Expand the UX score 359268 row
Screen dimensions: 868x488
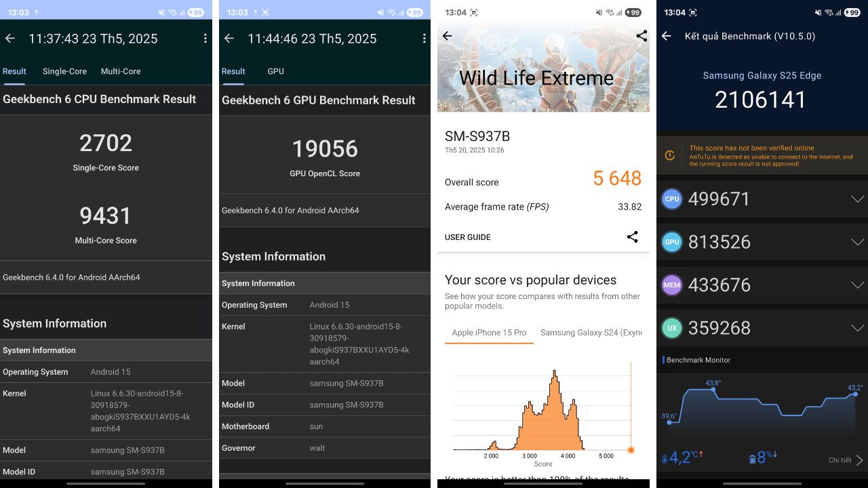tap(857, 328)
